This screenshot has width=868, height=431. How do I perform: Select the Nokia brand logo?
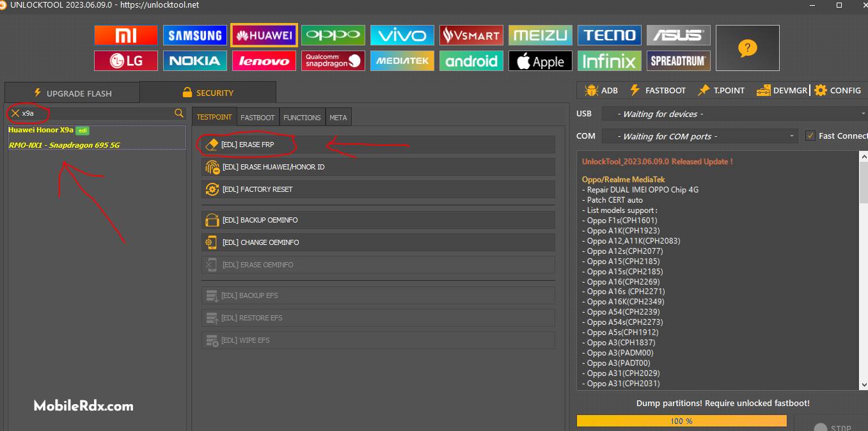point(194,61)
